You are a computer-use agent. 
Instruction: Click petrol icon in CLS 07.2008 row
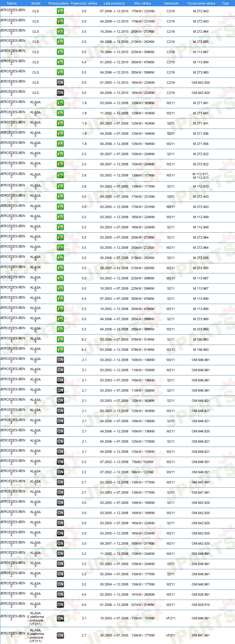(60, 11)
